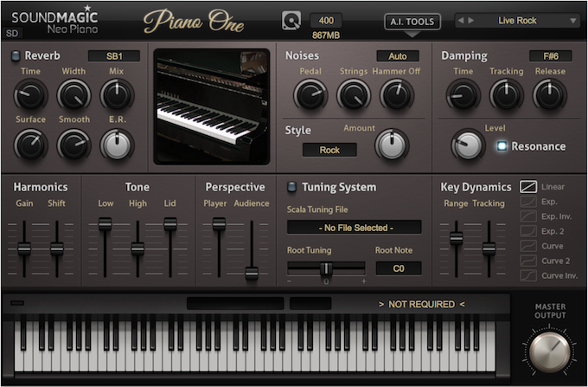Toggle the Tuning System switch

[291, 186]
